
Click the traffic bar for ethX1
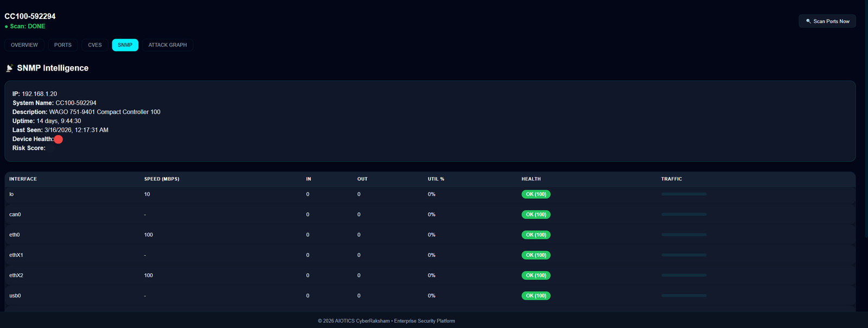684,255
